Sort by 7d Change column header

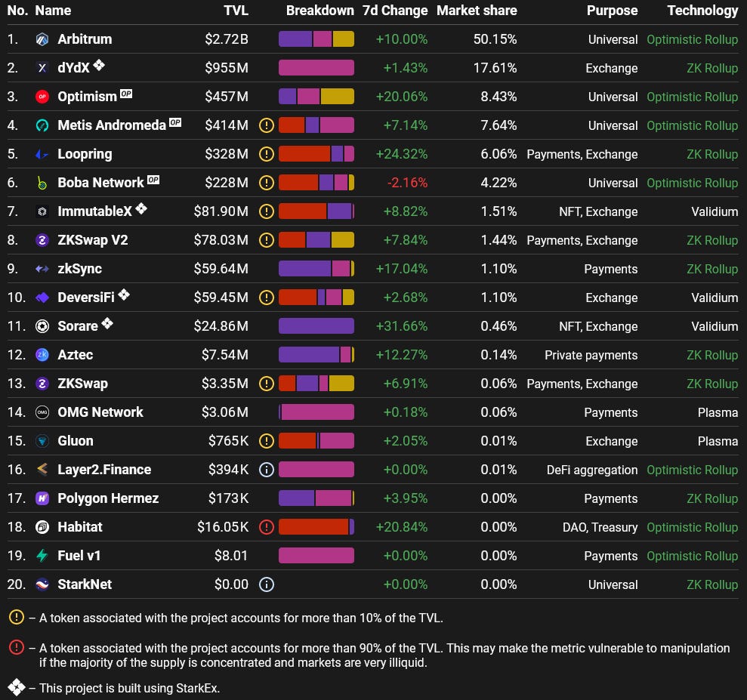tap(395, 11)
